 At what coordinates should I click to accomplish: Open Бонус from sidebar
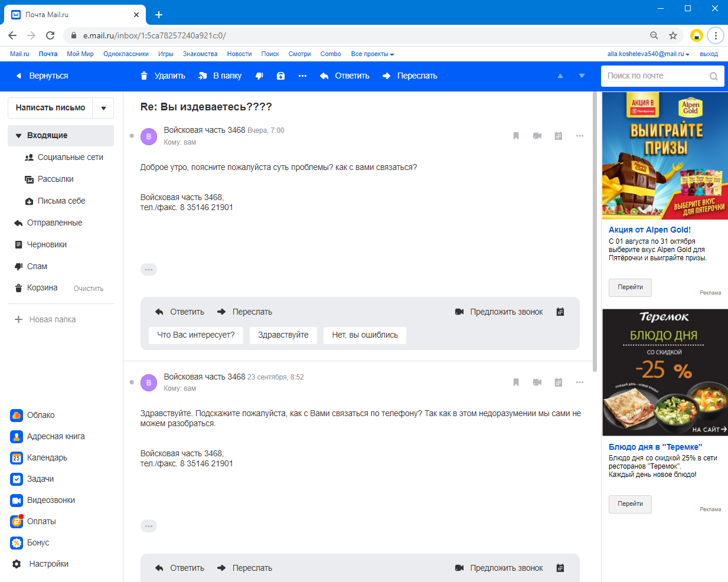30,542
